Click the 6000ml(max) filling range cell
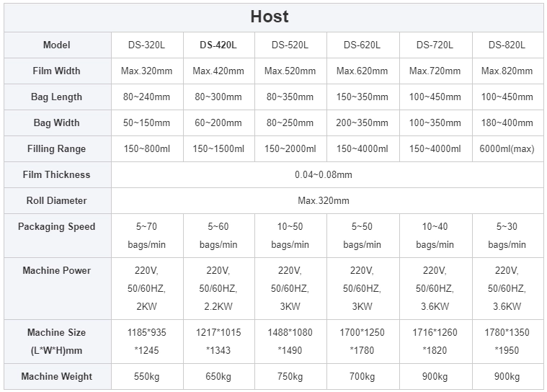The height and width of the screenshot is (392, 547). tap(507, 148)
